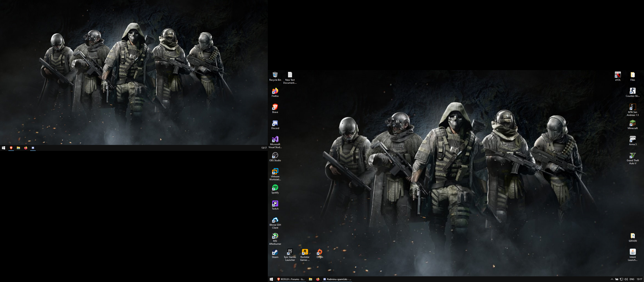Select the MTA San Andreas 1.5 shortcut

pos(632,110)
